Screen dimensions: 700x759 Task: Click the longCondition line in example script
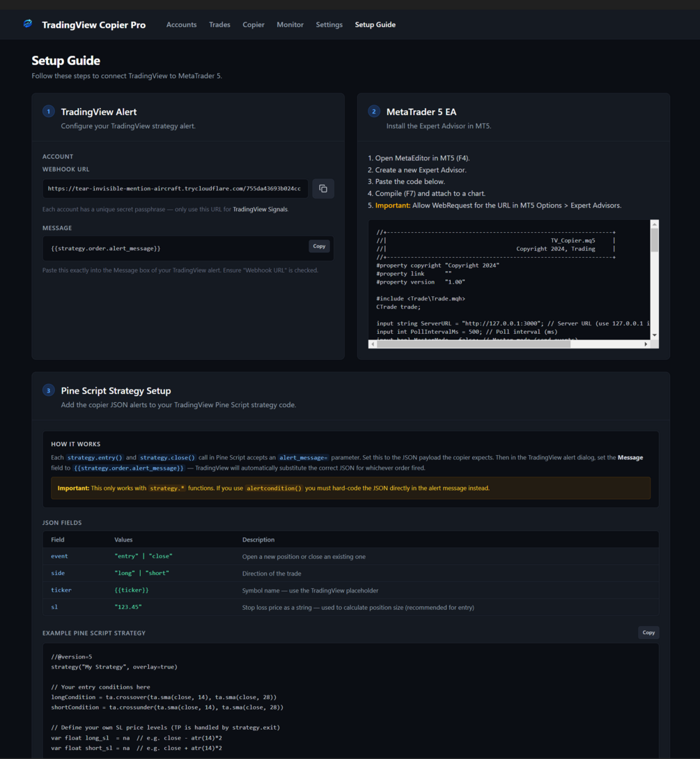pos(164,698)
